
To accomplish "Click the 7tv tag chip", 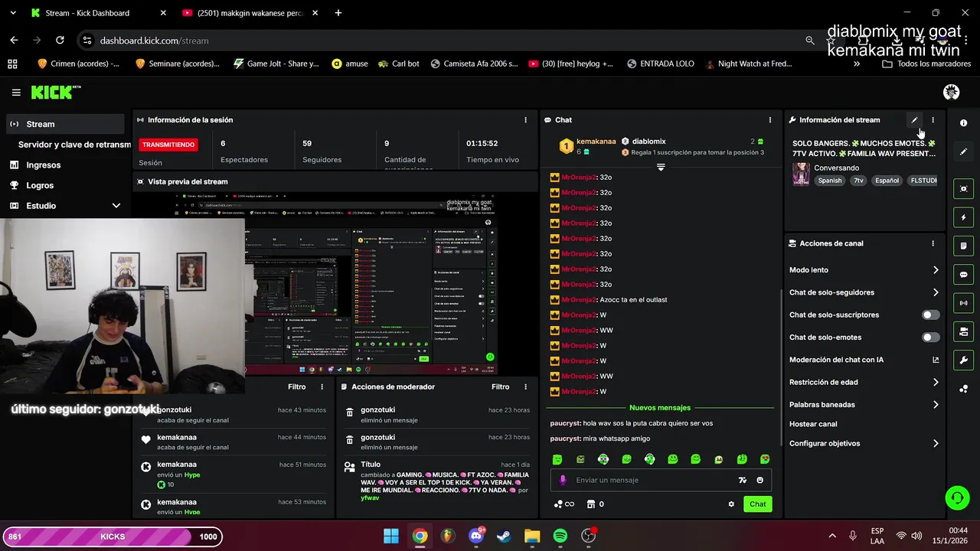I will (x=858, y=181).
